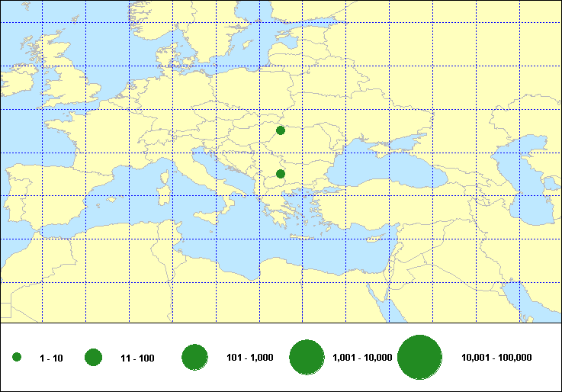
Task: Click the largest green legend circle
Action: (x=420, y=357)
